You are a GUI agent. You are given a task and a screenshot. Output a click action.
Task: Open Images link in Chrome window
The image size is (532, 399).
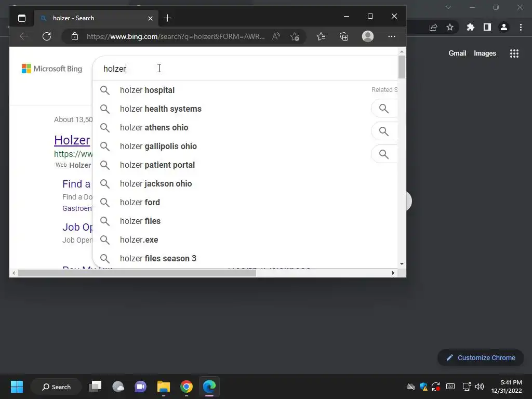[485, 54]
